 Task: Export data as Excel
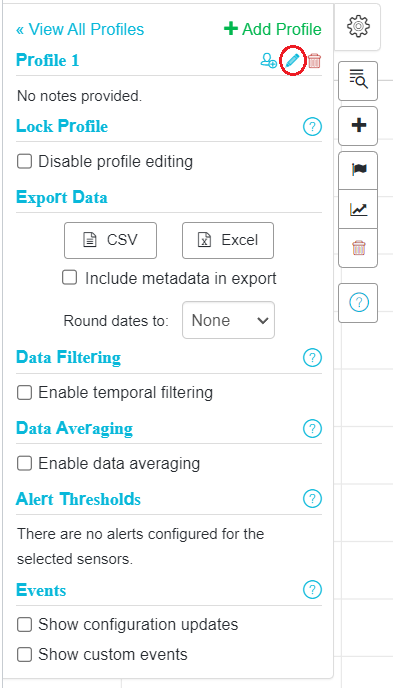coord(228,240)
